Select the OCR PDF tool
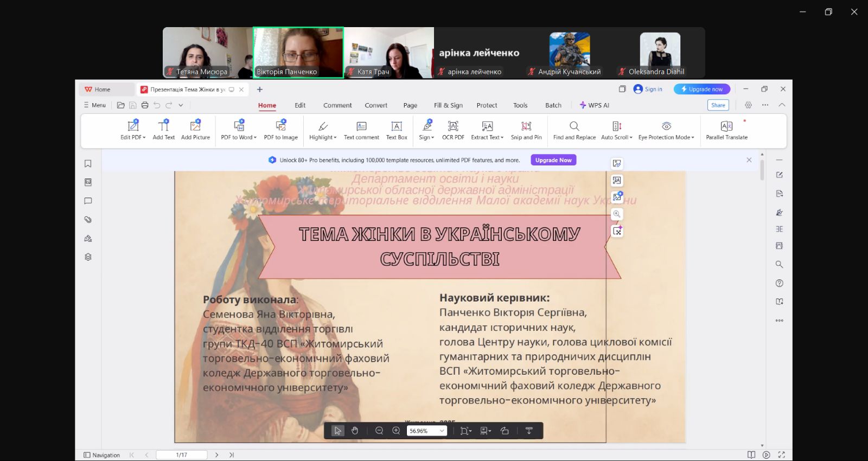Viewport: 868px width, 461px height. click(x=452, y=130)
